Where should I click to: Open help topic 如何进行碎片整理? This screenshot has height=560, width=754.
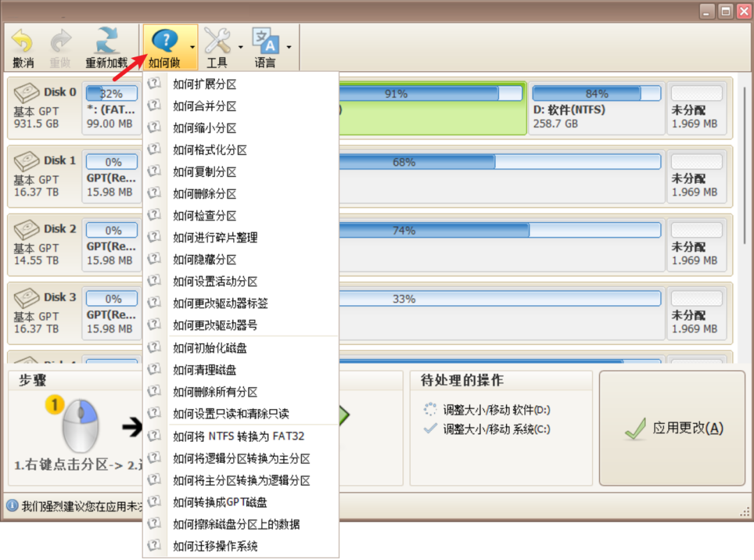(241, 237)
